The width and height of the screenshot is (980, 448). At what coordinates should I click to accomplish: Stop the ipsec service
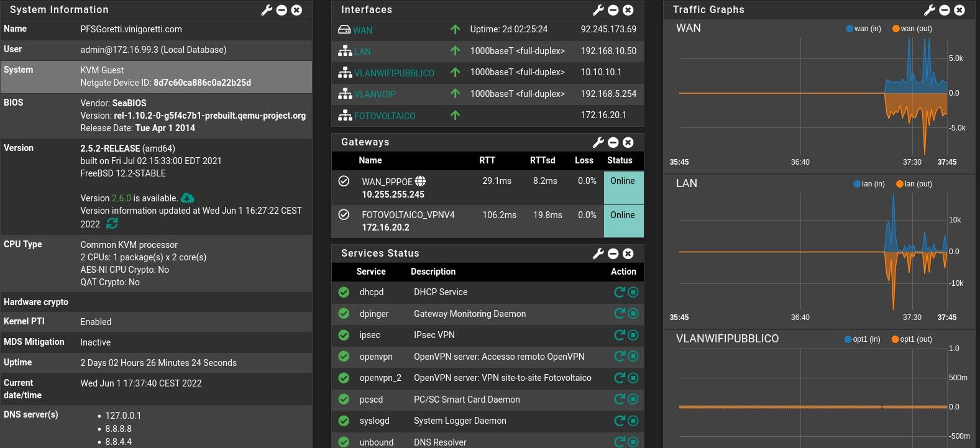tap(633, 335)
